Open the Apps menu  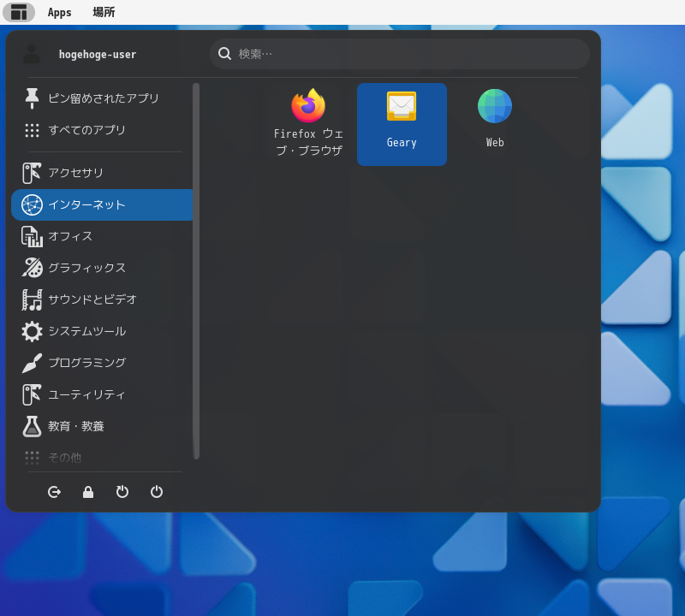click(x=59, y=12)
